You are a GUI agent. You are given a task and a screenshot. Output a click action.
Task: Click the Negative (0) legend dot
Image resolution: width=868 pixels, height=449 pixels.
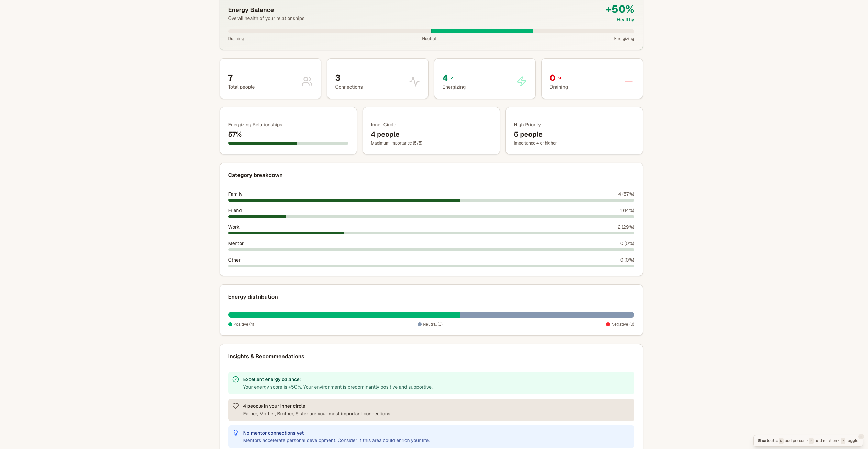608,324
